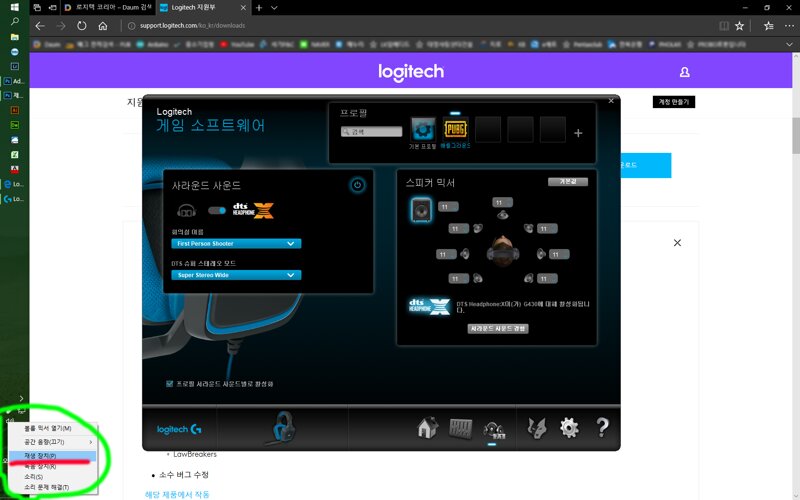800x500 pixels.
Task: Close the webpage panel X behind dialog
Action: pos(677,243)
